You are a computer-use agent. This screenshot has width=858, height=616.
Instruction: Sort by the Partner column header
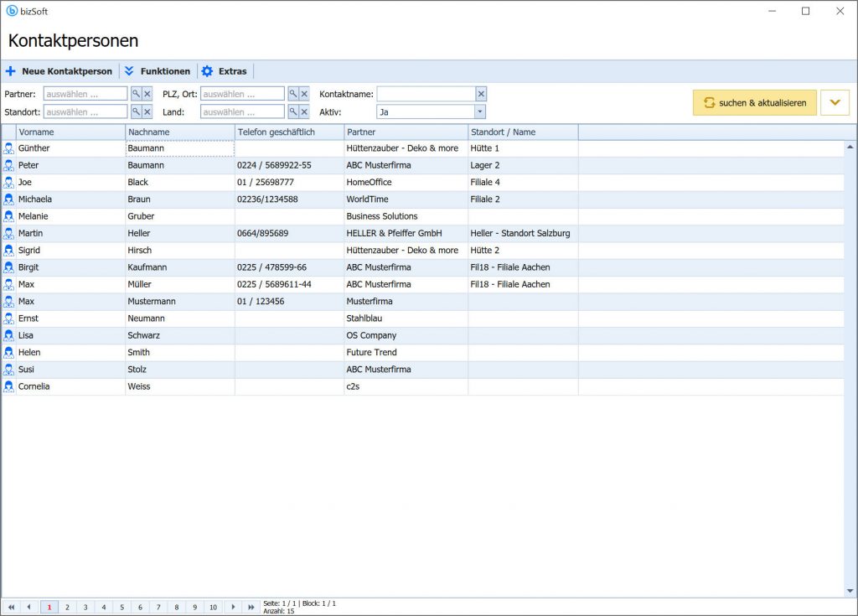406,132
